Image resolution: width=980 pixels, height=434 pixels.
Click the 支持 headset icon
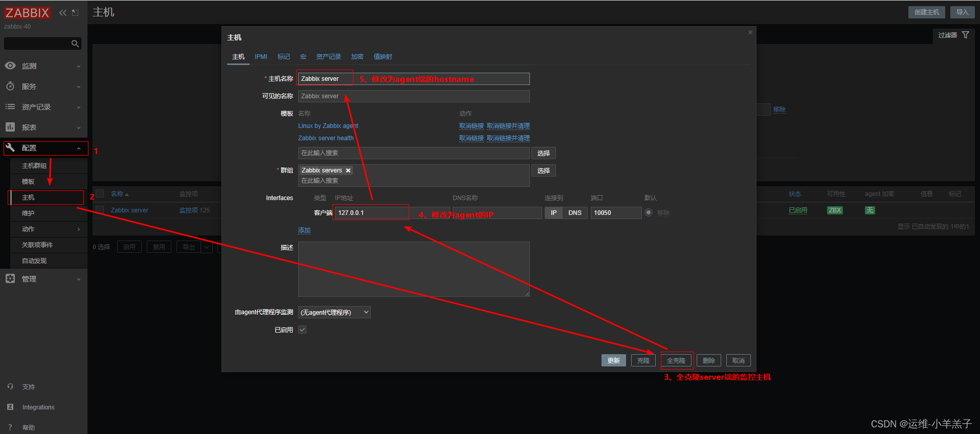coord(10,386)
